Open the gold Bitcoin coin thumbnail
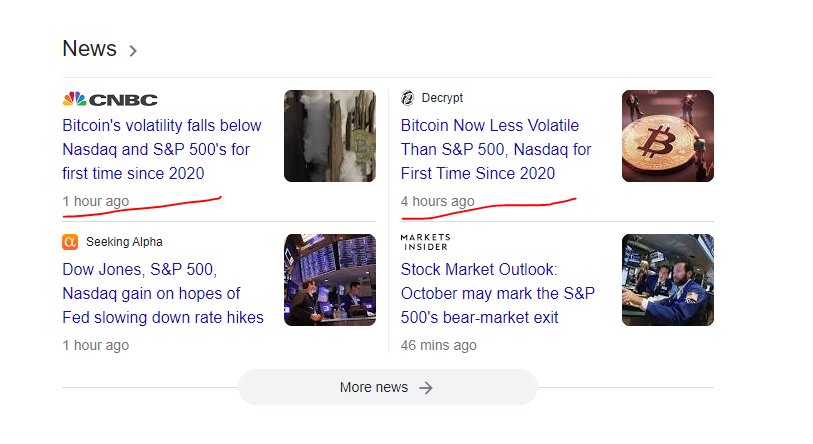The height and width of the screenshot is (444, 813). pyautogui.click(x=668, y=136)
